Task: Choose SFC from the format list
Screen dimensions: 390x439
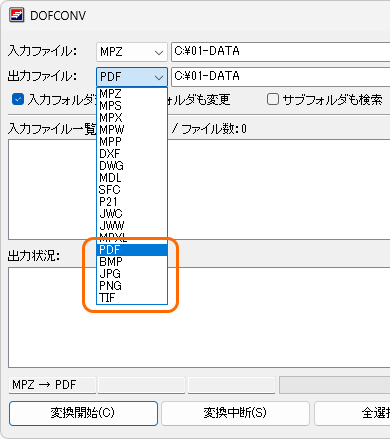Action: (x=132, y=190)
